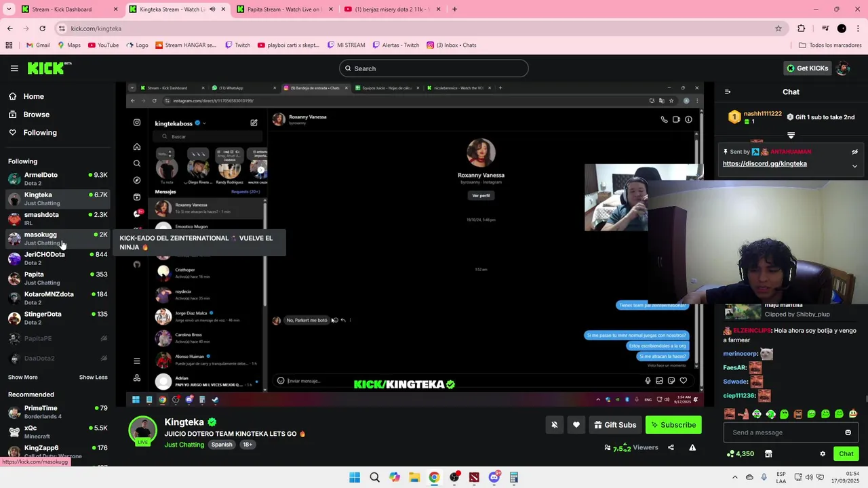The height and width of the screenshot is (488, 868).
Task: Mute audio icon on Kingteka tab
Action: [x=212, y=9]
